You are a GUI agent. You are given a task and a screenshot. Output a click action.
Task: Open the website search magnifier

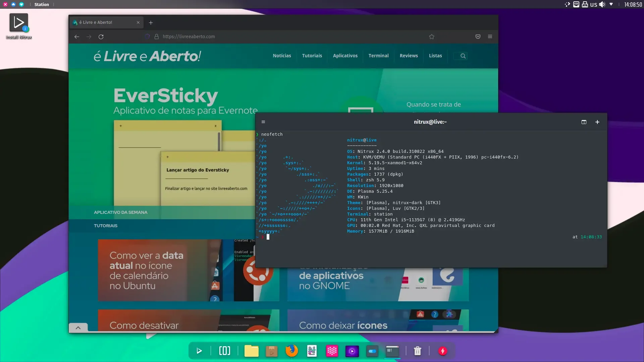tap(463, 56)
